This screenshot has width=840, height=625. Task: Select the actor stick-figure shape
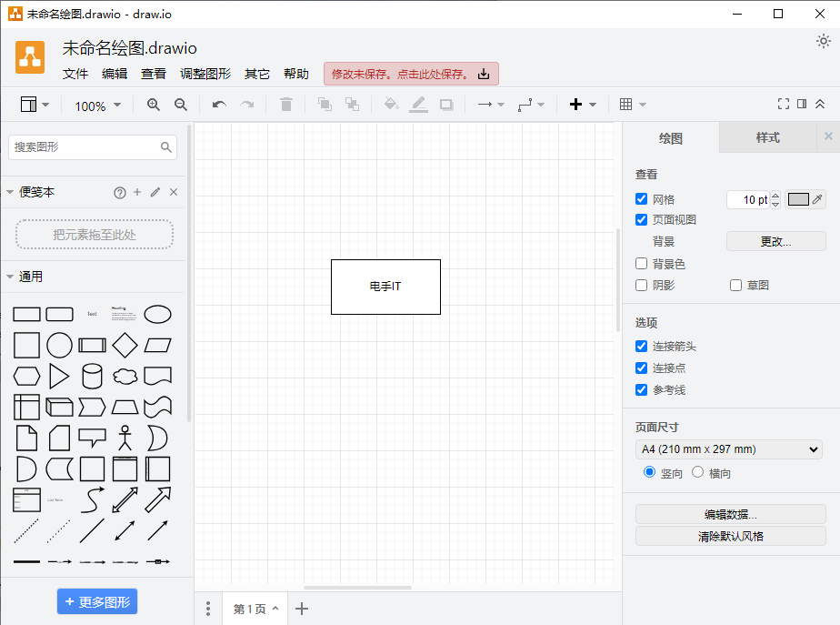[x=125, y=438]
